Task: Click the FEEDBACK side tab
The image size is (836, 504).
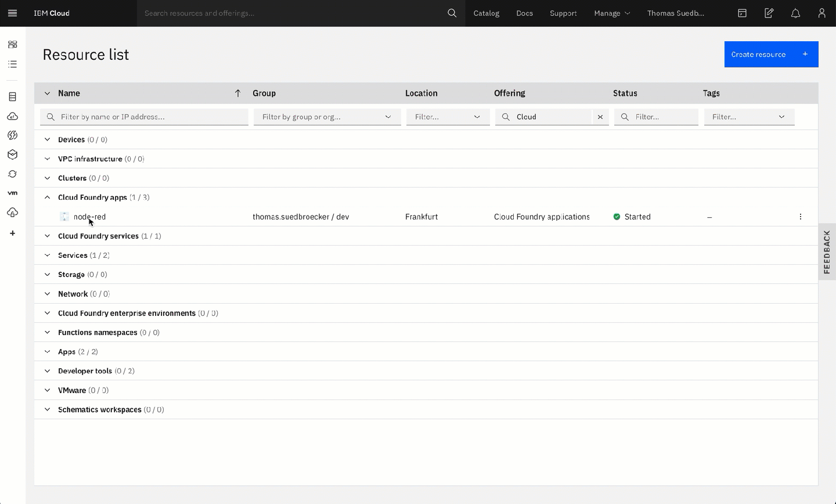Action: (x=827, y=252)
